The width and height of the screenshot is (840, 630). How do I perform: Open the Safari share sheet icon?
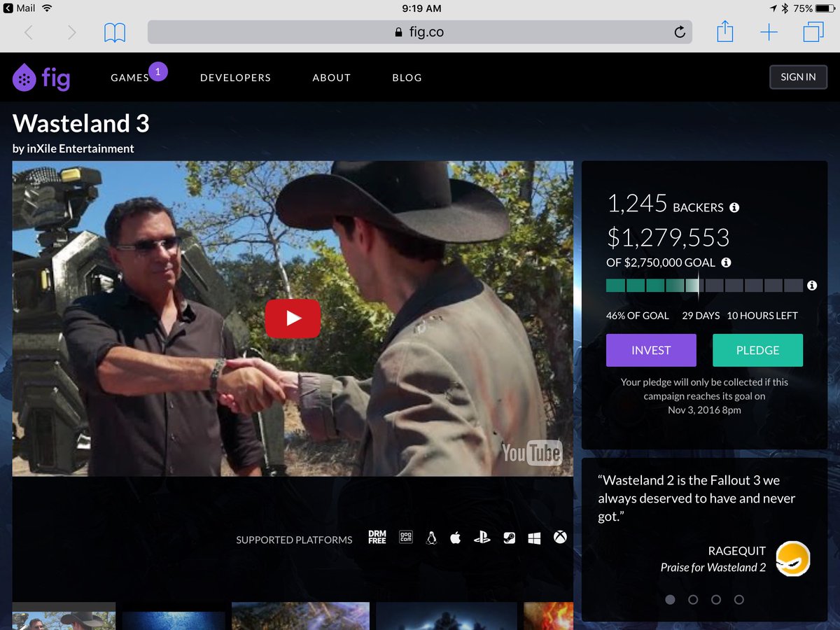[x=725, y=31]
